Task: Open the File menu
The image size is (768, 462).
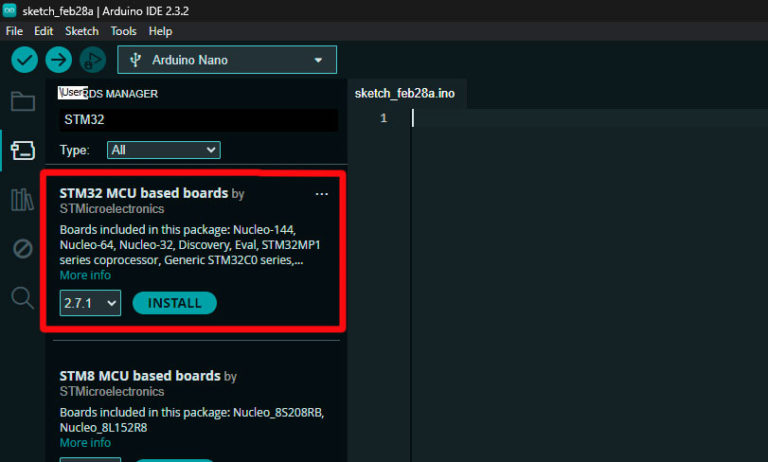Action: (14, 31)
